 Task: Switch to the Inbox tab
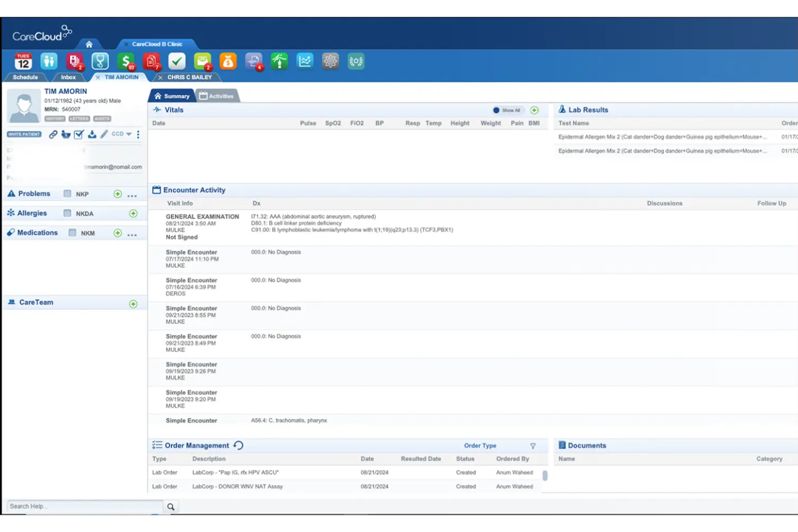tap(68, 77)
